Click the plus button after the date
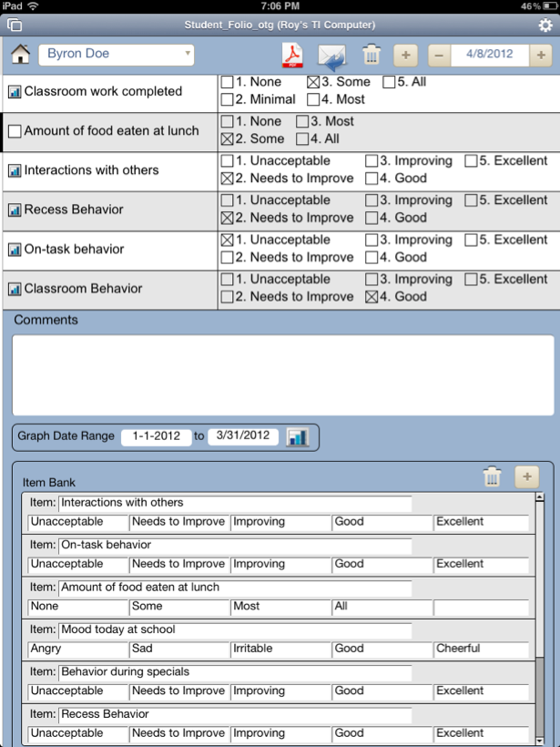Screen dimensions: 560x747 (543, 56)
